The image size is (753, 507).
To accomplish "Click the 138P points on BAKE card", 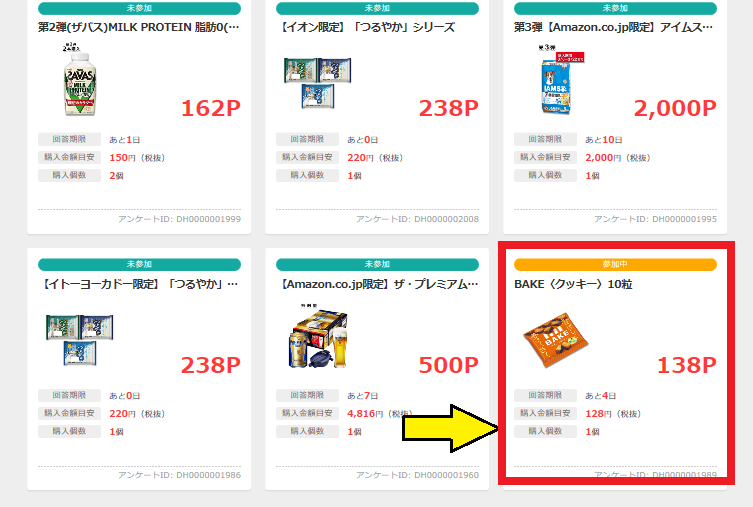I will click(x=687, y=365).
